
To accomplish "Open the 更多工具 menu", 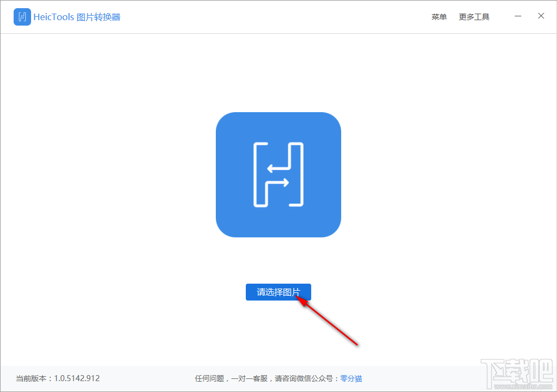I will click(x=474, y=16).
